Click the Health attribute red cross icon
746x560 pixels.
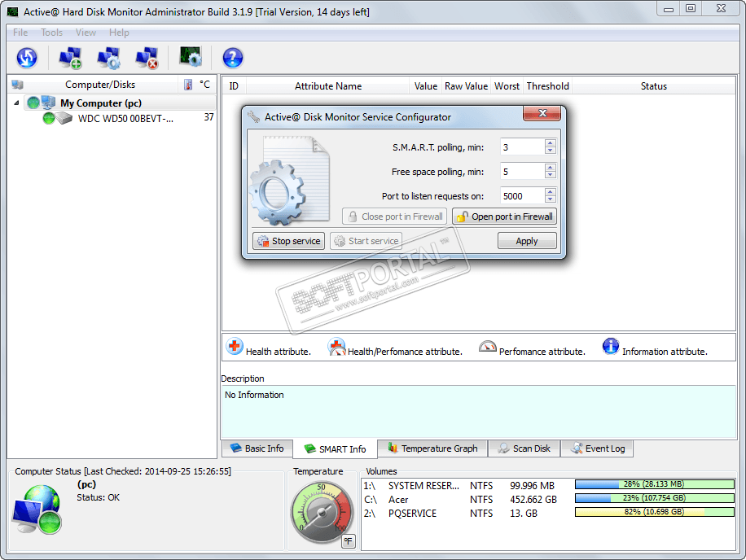click(234, 347)
